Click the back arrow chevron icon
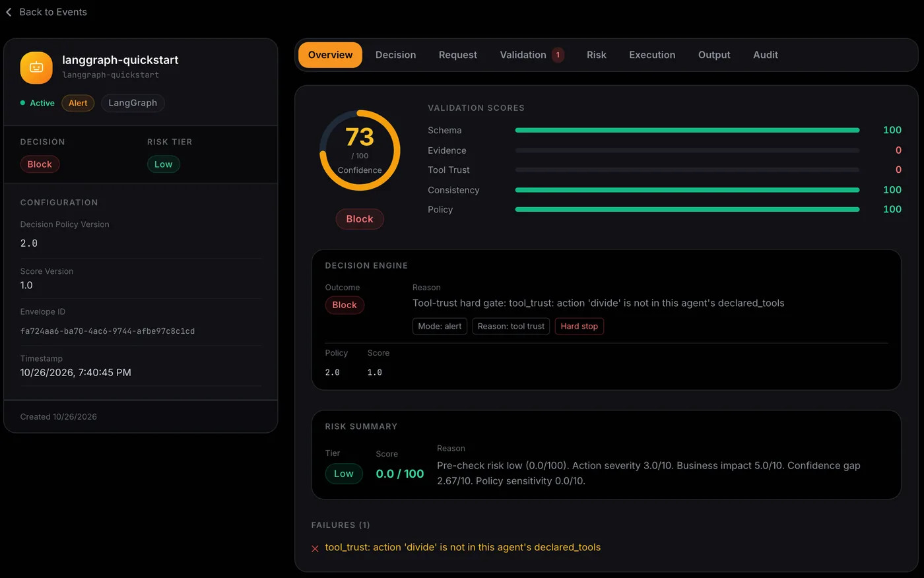The image size is (924, 578). point(9,12)
